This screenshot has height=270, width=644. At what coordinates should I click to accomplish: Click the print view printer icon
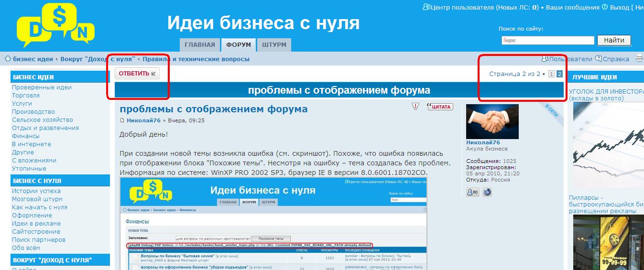tap(639, 59)
